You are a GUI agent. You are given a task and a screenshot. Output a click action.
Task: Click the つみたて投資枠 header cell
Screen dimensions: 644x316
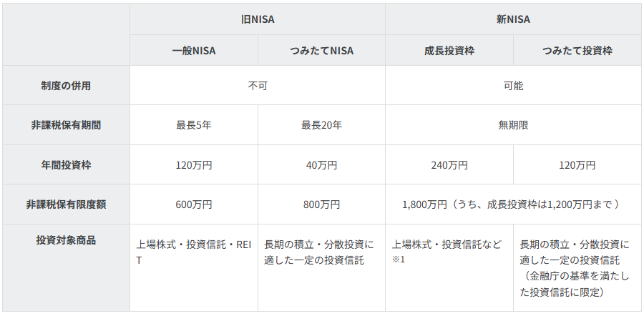[x=577, y=51]
